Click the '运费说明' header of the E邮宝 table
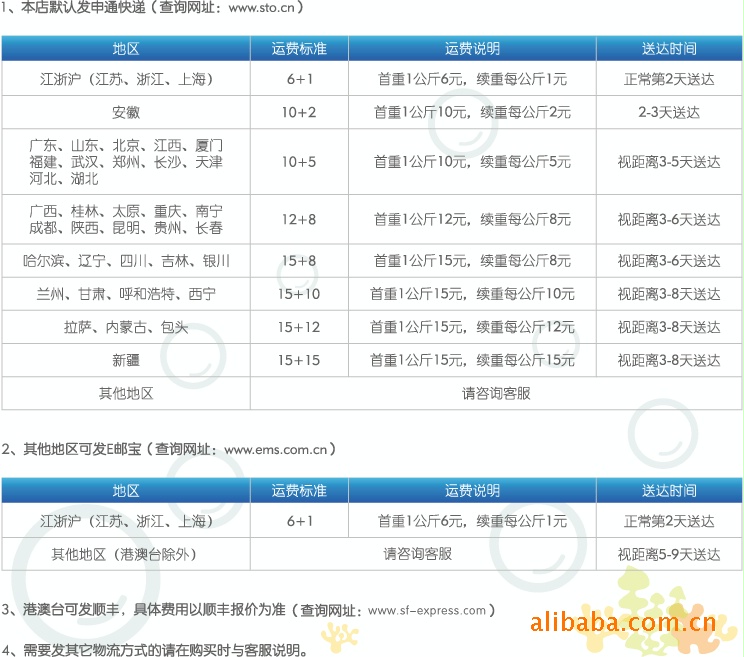This screenshot has width=744, height=657. pyautogui.click(x=472, y=490)
